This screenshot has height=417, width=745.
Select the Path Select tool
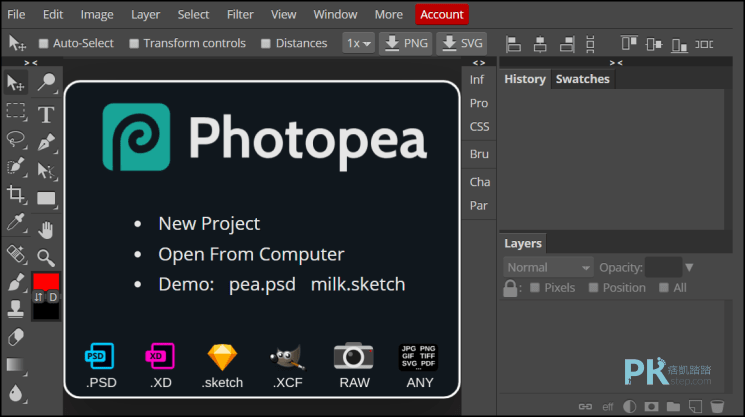tap(46, 171)
